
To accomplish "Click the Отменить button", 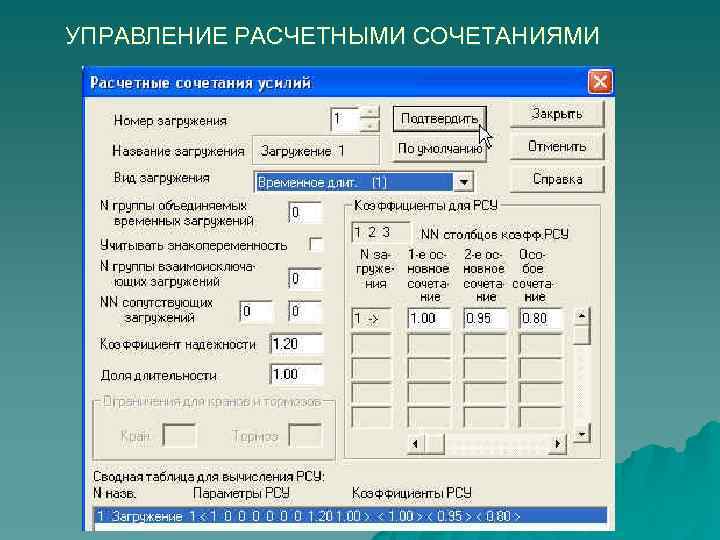I will [x=557, y=146].
